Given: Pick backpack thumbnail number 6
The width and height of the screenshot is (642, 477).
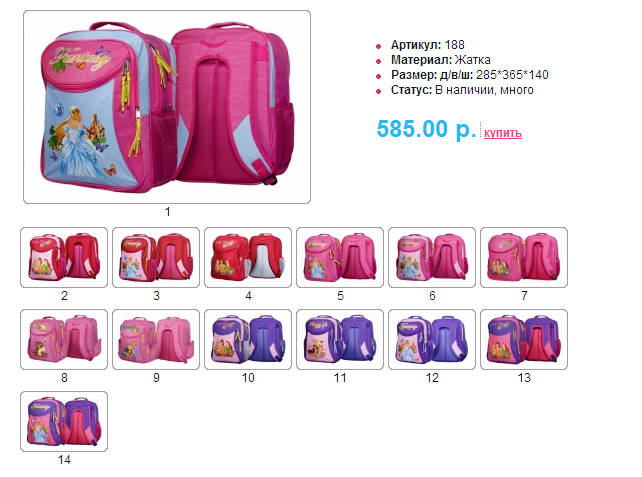Looking at the screenshot, I should pos(432,258).
